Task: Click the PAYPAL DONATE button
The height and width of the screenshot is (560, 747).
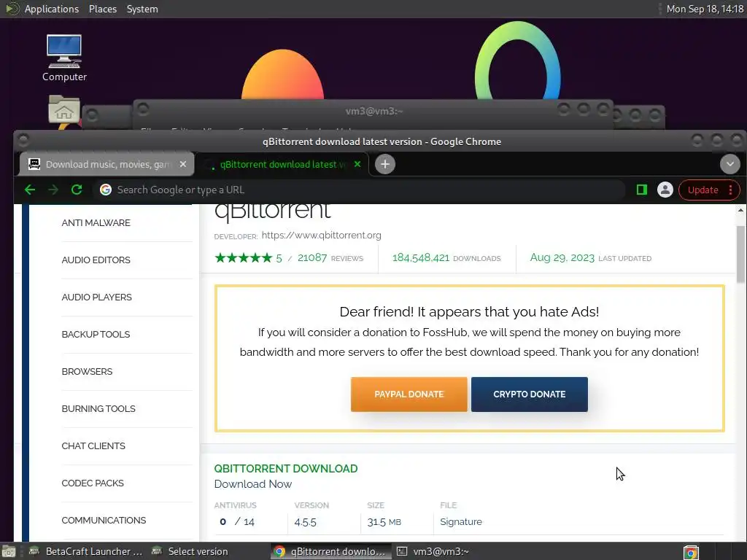Action: coord(409,394)
